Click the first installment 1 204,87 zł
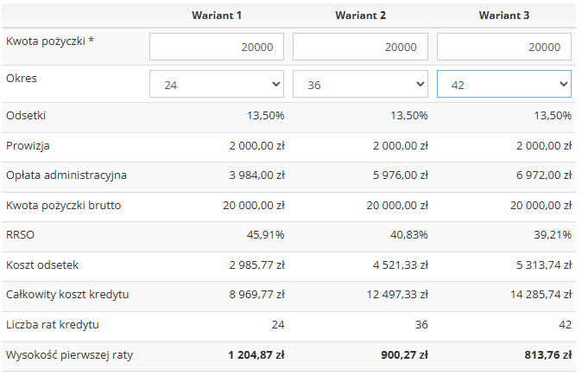Viewport: 588px width, 376px height. [x=256, y=354]
